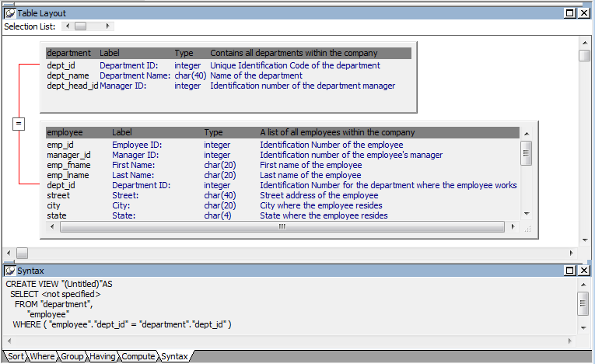Close the Syntax pane
The height and width of the screenshot is (364, 595).
click(x=583, y=271)
